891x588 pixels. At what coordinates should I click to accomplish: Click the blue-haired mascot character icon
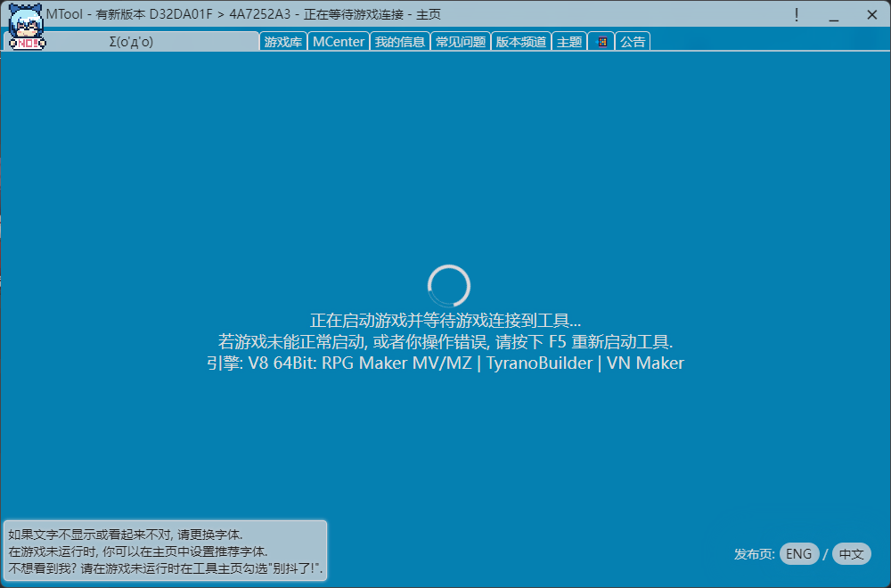coord(27,26)
